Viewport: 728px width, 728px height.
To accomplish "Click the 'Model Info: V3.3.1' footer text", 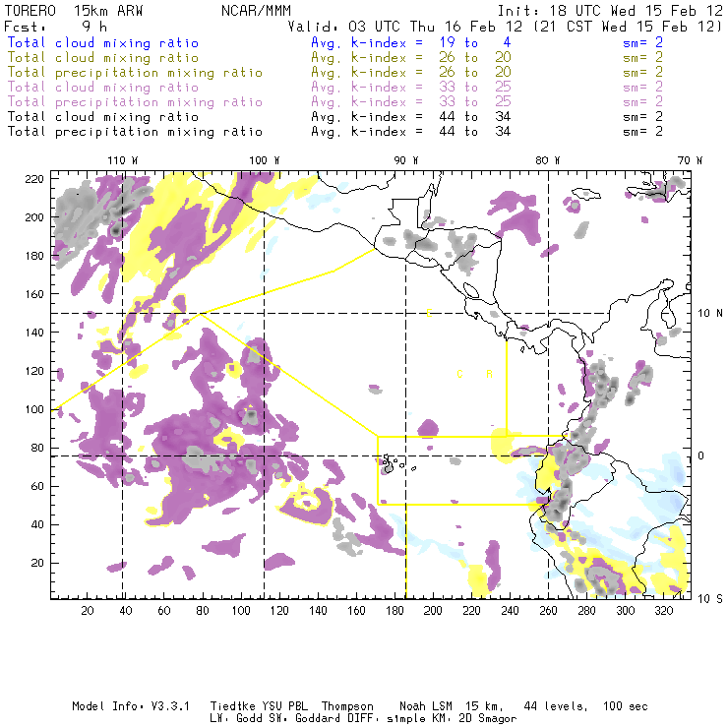I will (131, 706).
